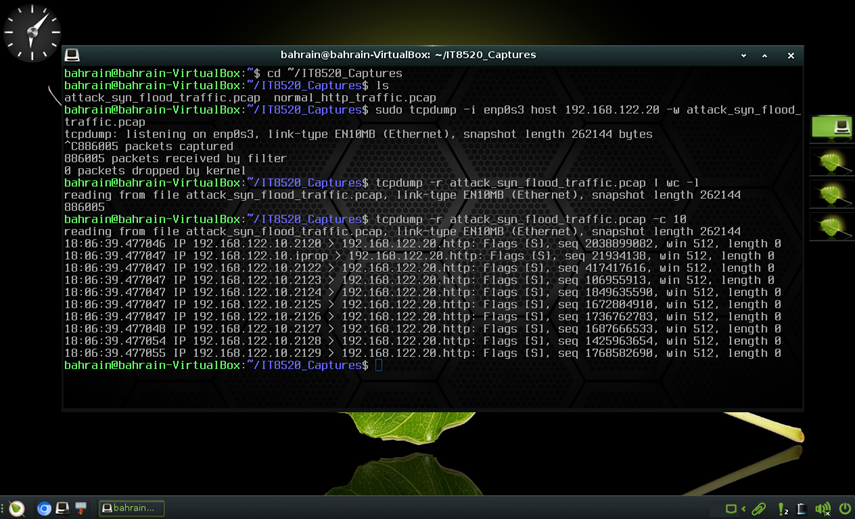Click the 'tcpdump: listening on enp0s3' line
Viewport: 855px width, 519px height.
(x=358, y=134)
